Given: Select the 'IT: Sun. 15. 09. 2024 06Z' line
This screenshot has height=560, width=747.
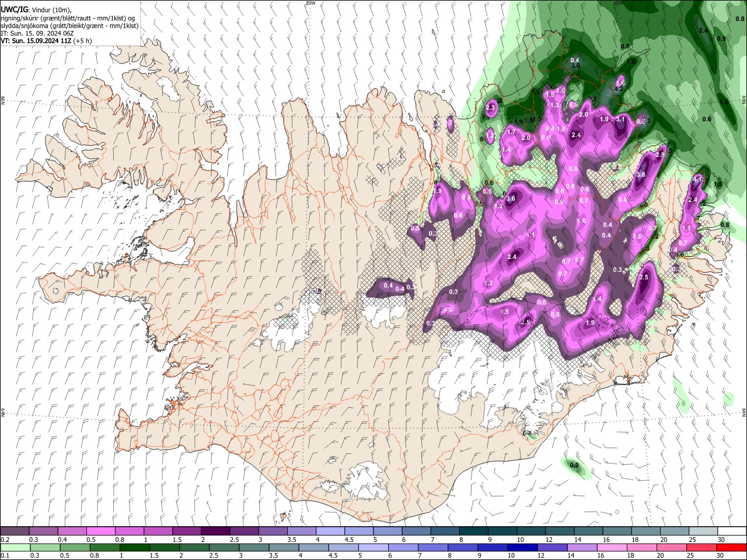Looking at the screenshot, I should pyautogui.click(x=37, y=34).
